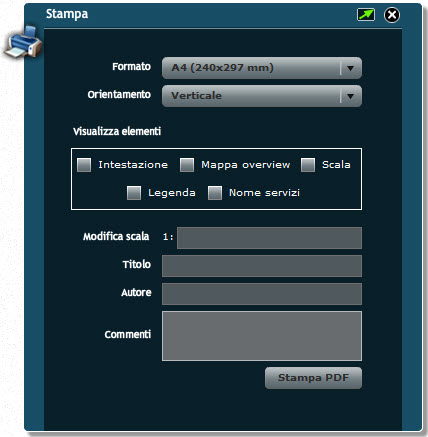Click the Stampa PDF button
The image size is (428, 437).
[313, 378]
